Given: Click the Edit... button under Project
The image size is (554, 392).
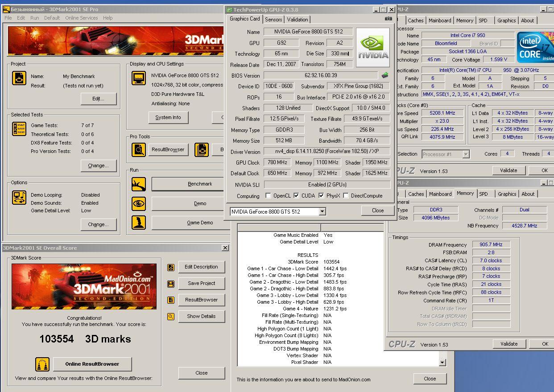Looking at the screenshot, I should (x=99, y=99).
